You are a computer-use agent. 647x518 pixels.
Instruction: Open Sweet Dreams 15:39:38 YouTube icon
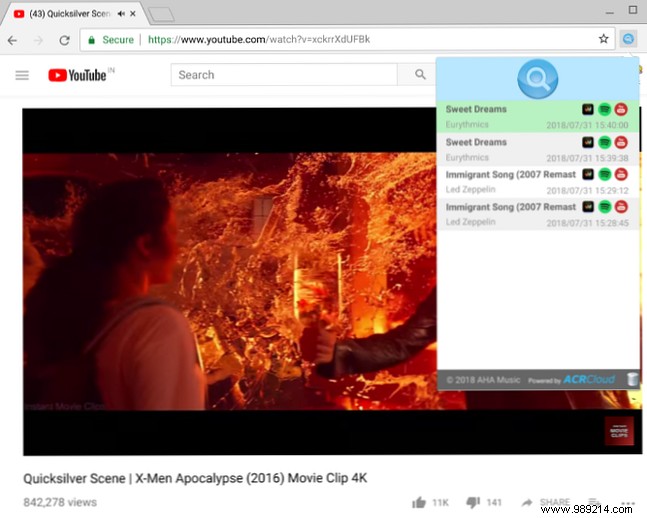click(621, 142)
